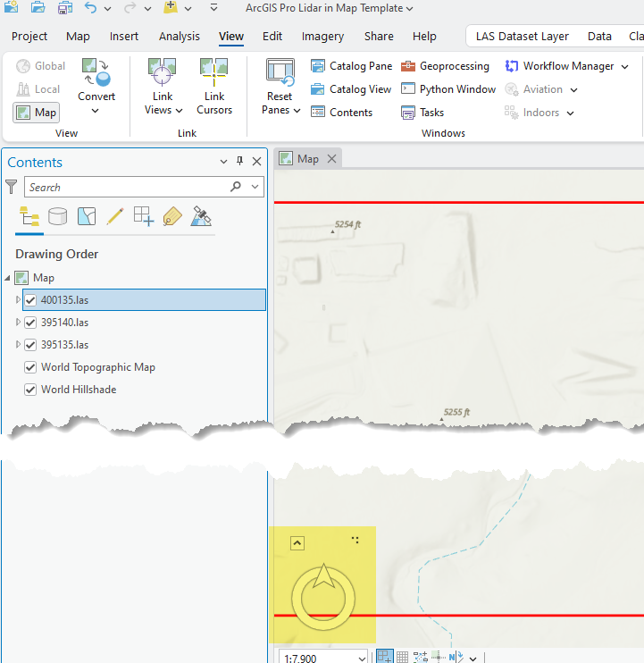Toggle auto-hide pin on Contents pane
The image size is (644, 663).
tap(239, 161)
